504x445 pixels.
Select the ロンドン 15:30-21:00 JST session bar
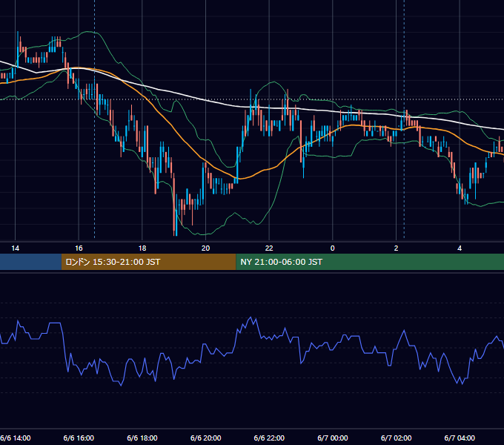pyautogui.click(x=148, y=262)
